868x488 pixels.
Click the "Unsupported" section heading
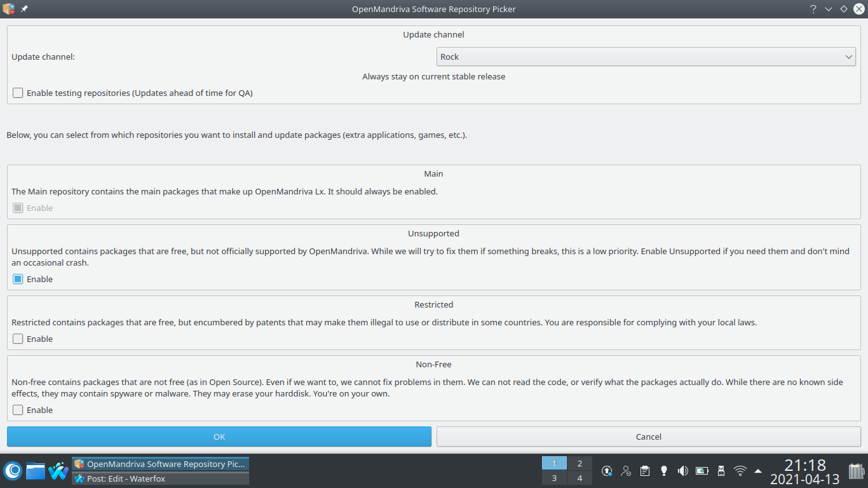click(434, 233)
